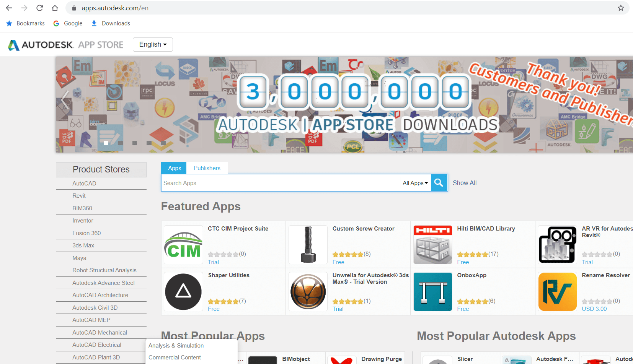Click the CTC CIM Project Suite icon
The image size is (633, 364).
[183, 245]
